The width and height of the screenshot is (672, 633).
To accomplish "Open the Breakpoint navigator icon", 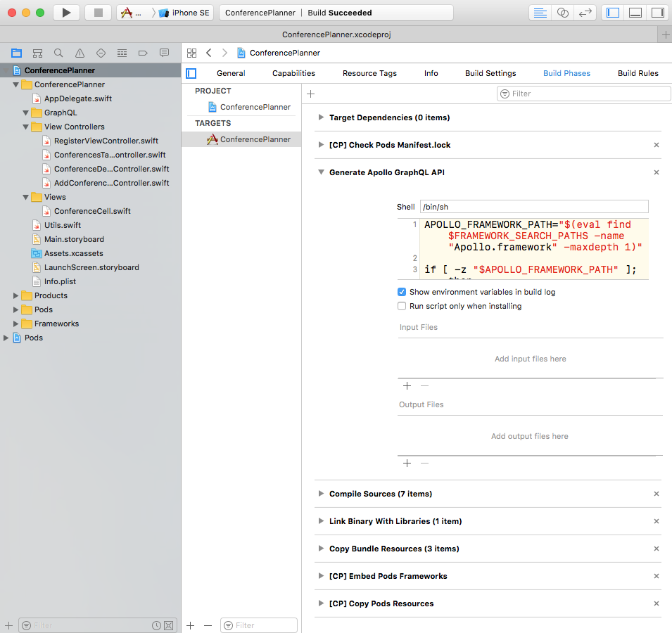I will point(143,53).
